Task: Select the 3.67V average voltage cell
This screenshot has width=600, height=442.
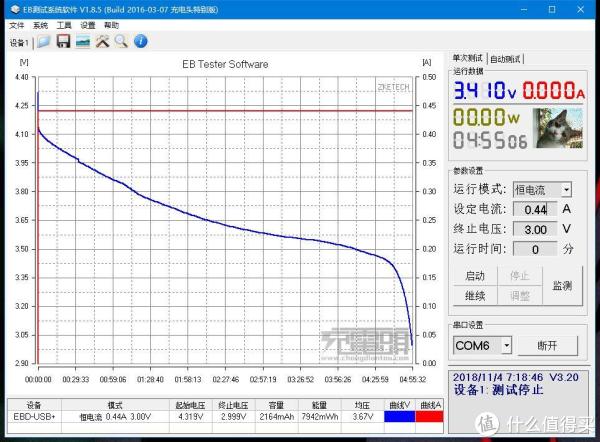Action: tap(362, 416)
